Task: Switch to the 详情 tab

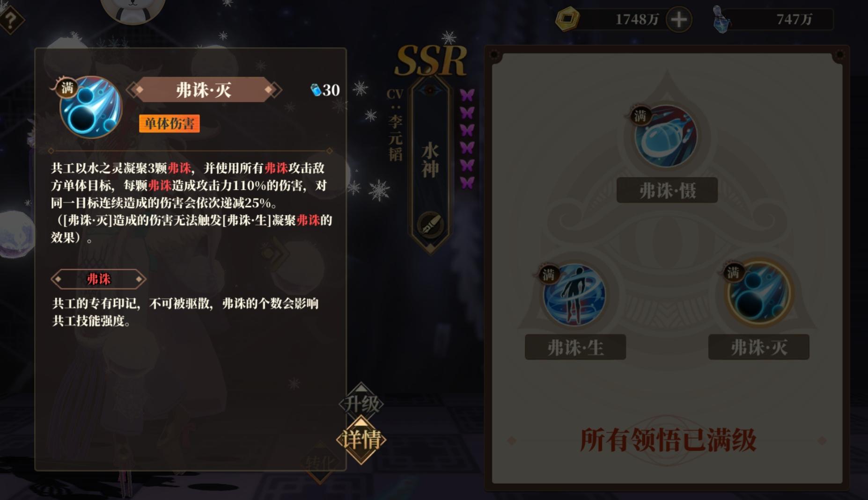Action: point(361,440)
